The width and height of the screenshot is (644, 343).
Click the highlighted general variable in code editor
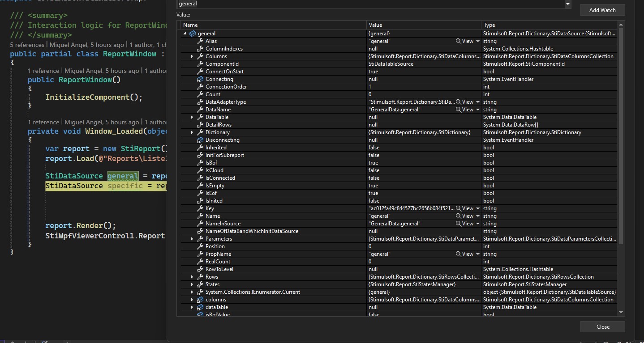pyautogui.click(x=123, y=176)
